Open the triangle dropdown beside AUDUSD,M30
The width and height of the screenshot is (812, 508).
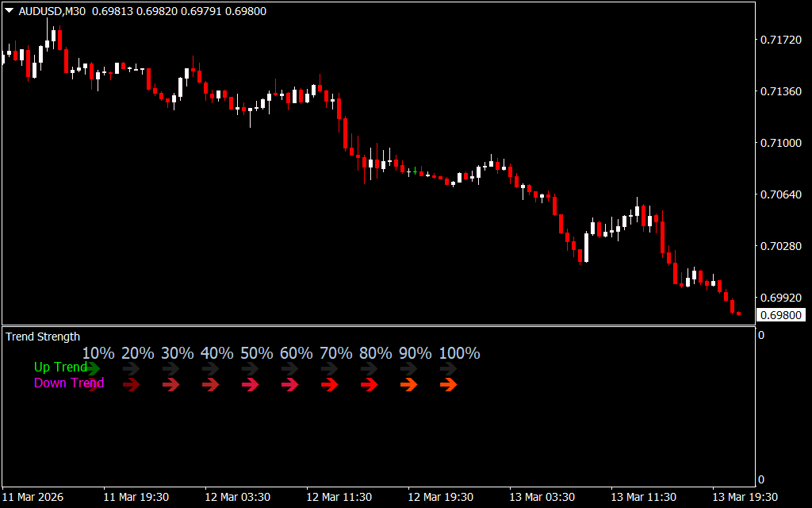tap(10, 11)
